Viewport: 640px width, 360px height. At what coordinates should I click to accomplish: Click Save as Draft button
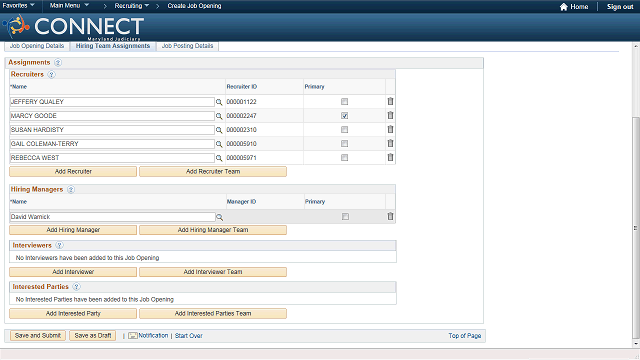click(x=93, y=336)
